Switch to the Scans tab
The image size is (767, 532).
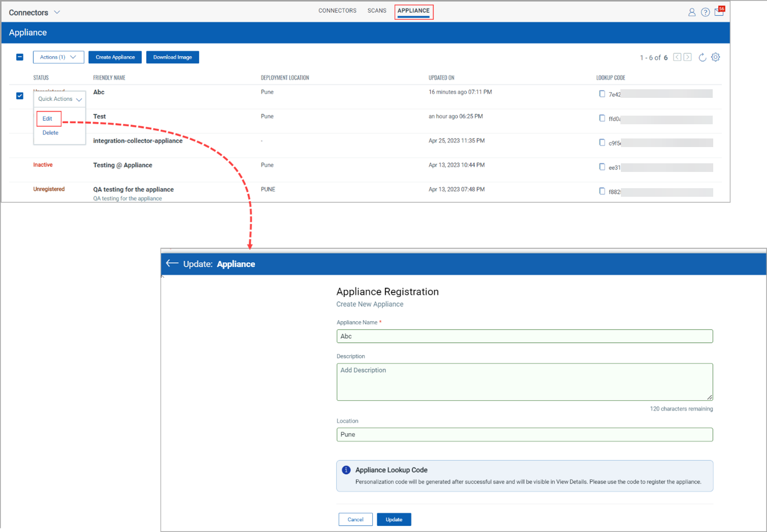coord(377,11)
